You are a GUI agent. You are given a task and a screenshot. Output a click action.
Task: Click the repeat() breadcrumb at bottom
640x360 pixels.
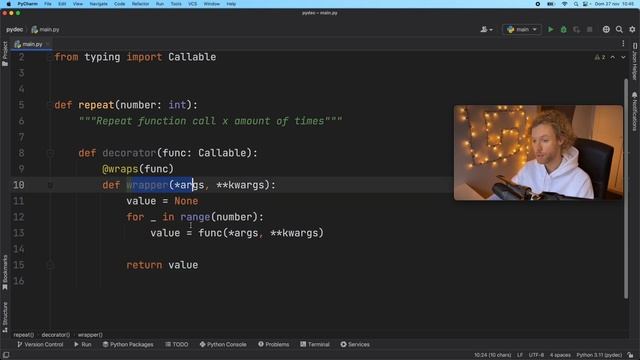24,335
